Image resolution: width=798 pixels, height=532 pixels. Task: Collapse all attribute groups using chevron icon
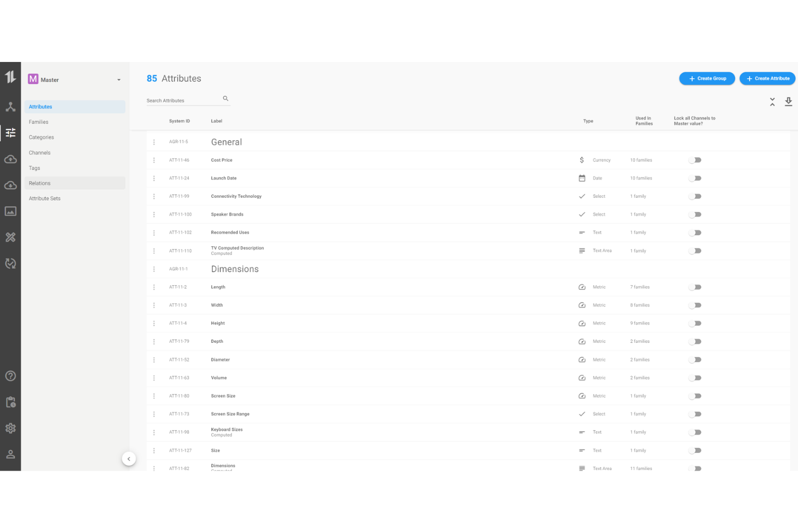tap(772, 102)
